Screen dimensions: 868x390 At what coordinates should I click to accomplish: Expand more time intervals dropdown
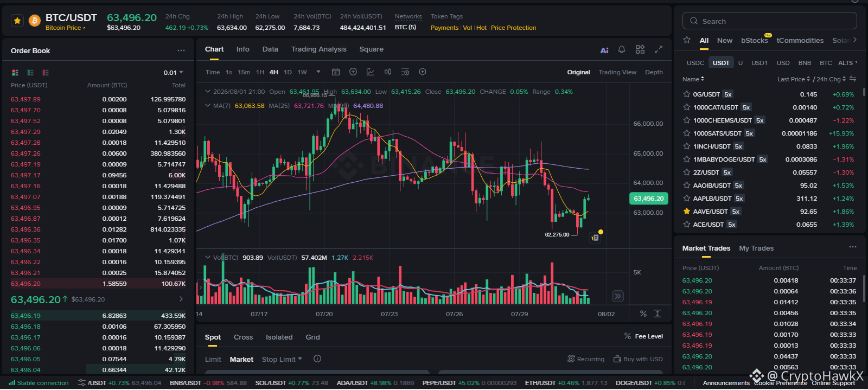pyautogui.click(x=318, y=72)
